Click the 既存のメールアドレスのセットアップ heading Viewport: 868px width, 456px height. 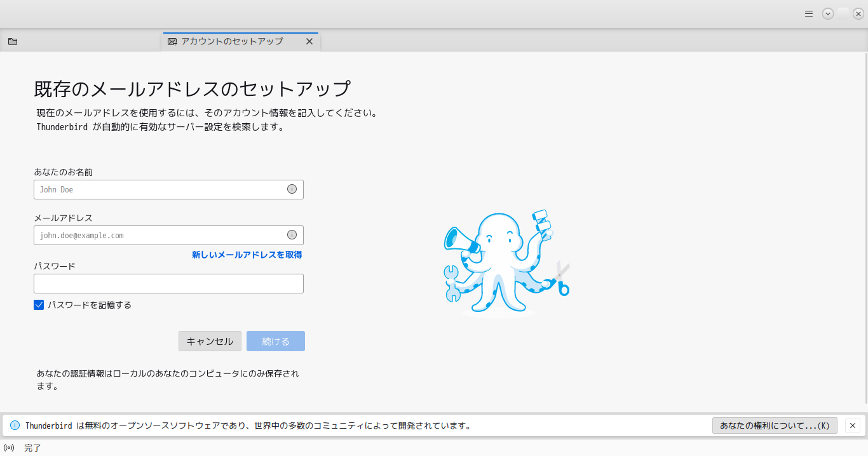pos(192,88)
